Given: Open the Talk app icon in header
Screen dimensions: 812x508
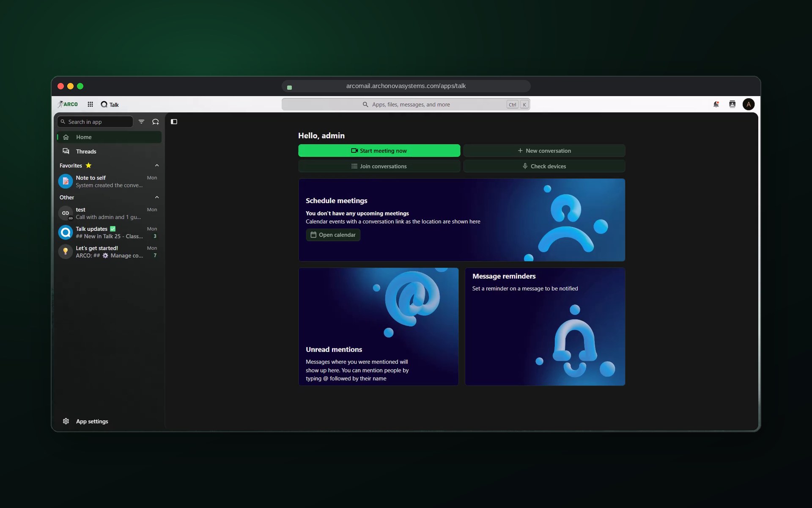Looking at the screenshot, I should click(x=104, y=104).
